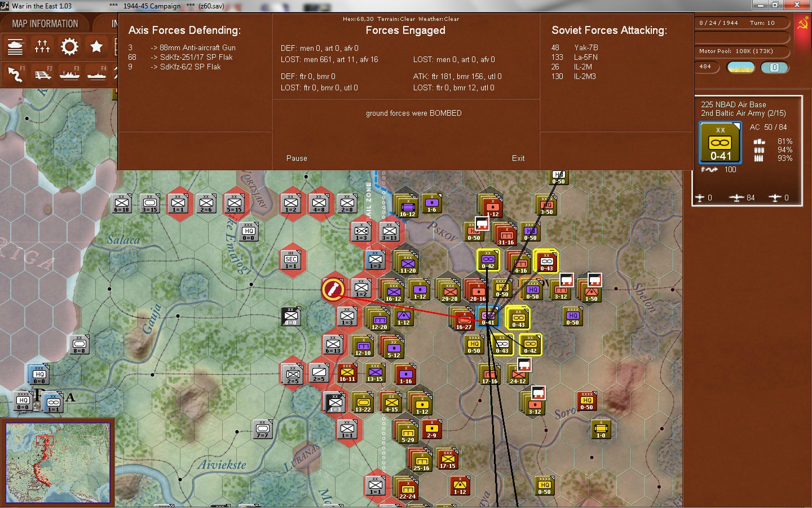This screenshot has height=508, width=812.
Task: Select German SEC 1=1 counter
Action: [x=291, y=259]
